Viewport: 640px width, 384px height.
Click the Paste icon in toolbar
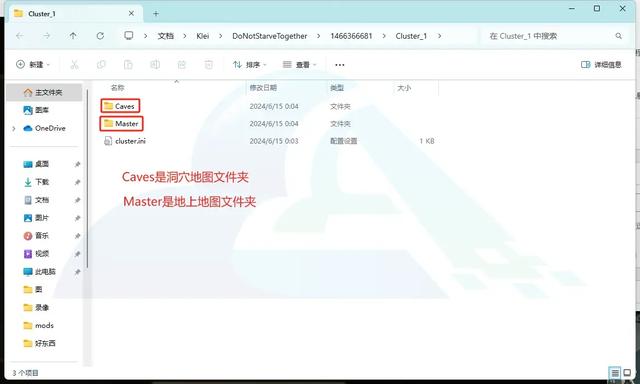click(128, 64)
